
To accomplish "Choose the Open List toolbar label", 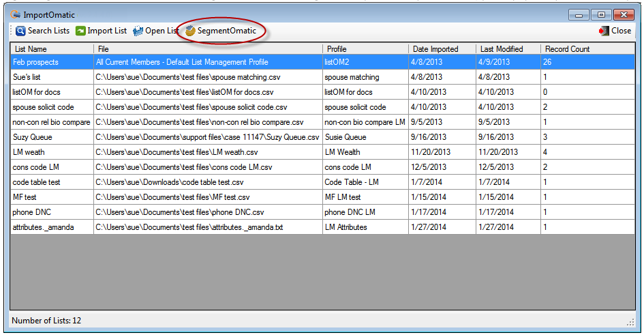I will (162, 31).
